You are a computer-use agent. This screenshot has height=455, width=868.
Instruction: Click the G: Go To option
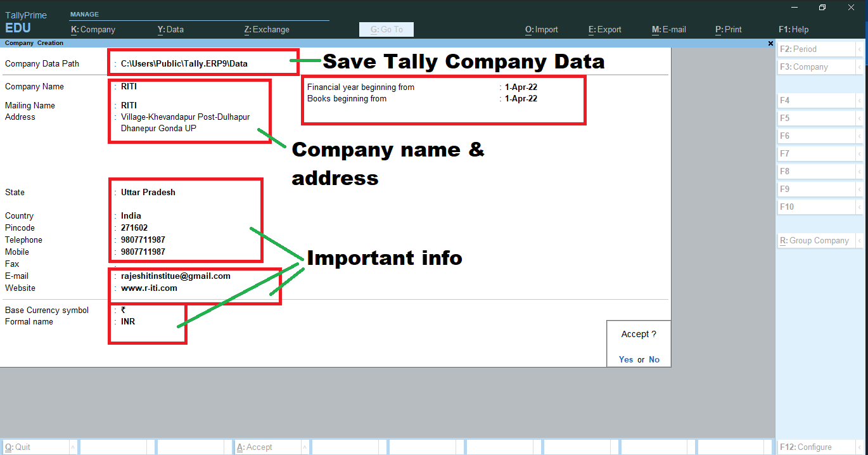point(386,29)
